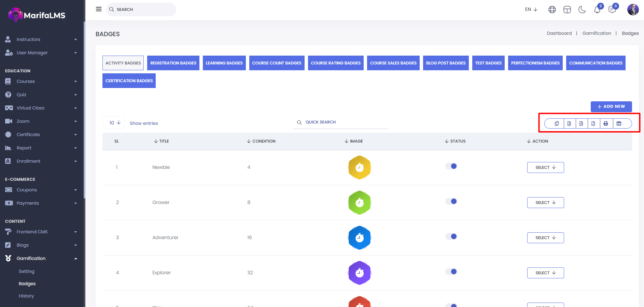Click the Add New button
Screen dimensions: 644x307
(x=611, y=106)
